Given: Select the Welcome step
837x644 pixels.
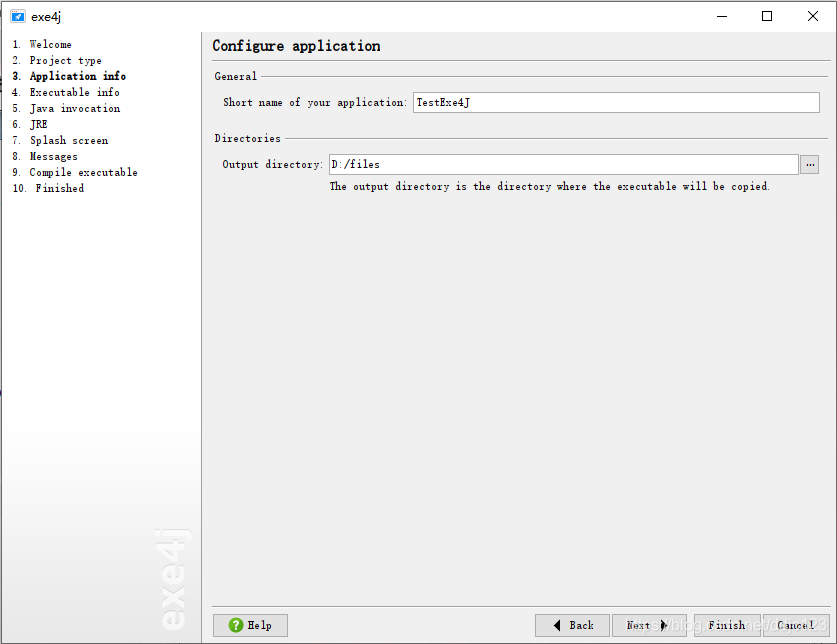Looking at the screenshot, I should (42, 44).
